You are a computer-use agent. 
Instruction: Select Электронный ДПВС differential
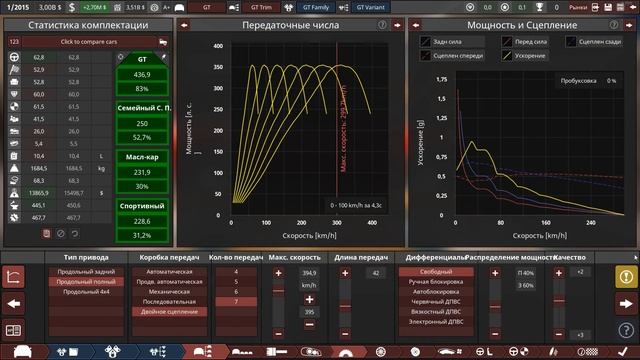[x=436, y=322]
